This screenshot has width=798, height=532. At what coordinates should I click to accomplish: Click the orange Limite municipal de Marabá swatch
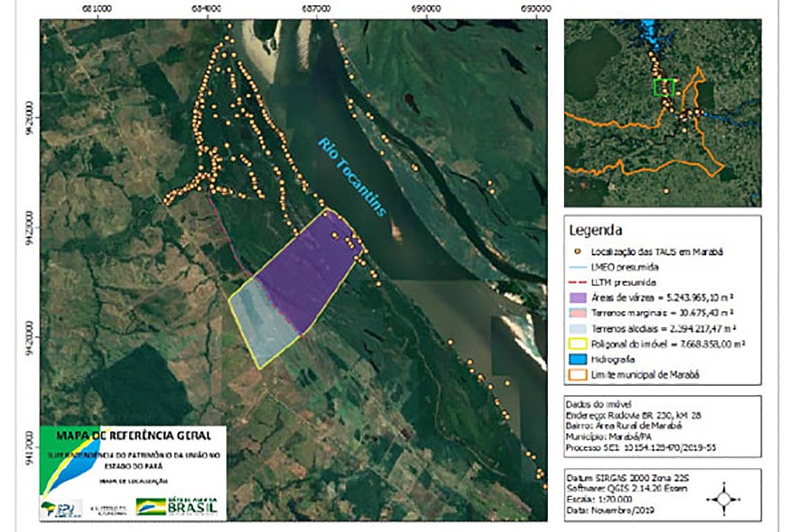point(578,375)
